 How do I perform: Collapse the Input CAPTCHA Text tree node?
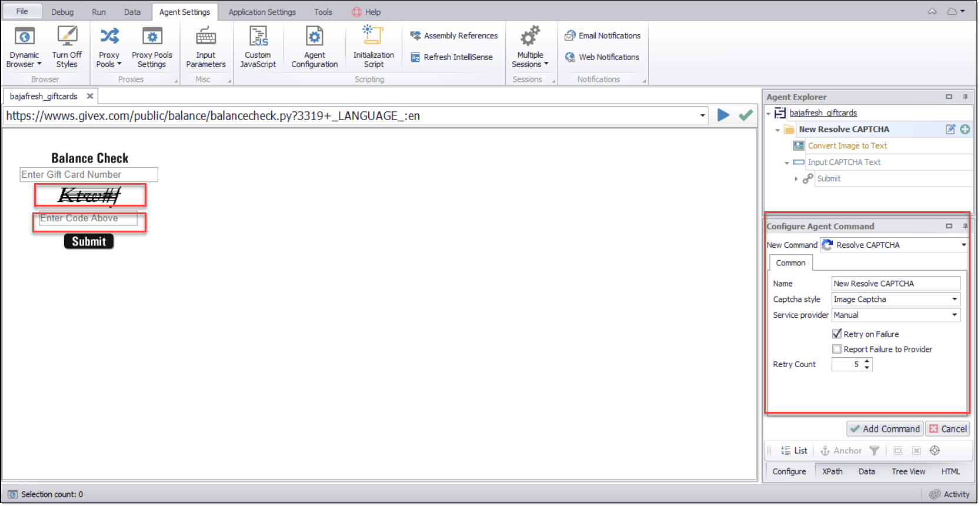(x=787, y=163)
